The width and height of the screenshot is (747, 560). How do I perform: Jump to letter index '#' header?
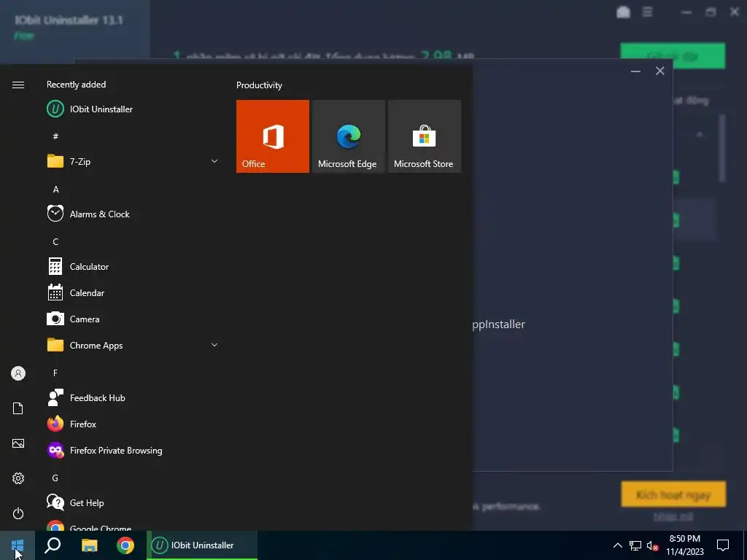point(55,136)
